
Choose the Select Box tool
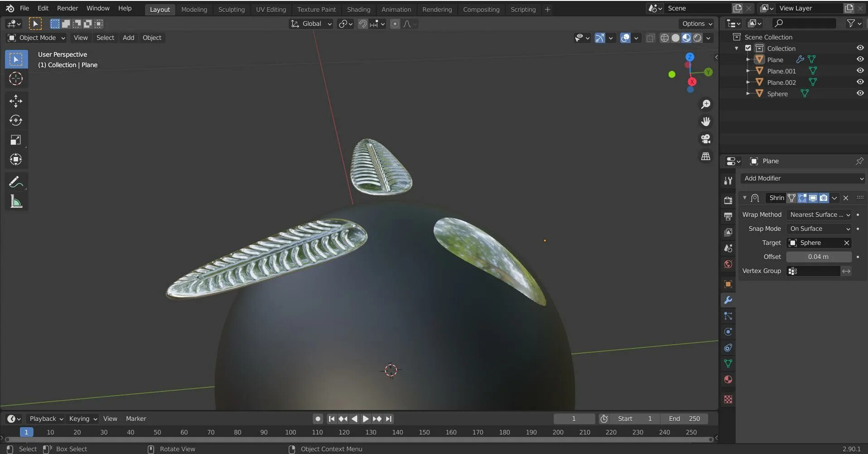(x=16, y=59)
